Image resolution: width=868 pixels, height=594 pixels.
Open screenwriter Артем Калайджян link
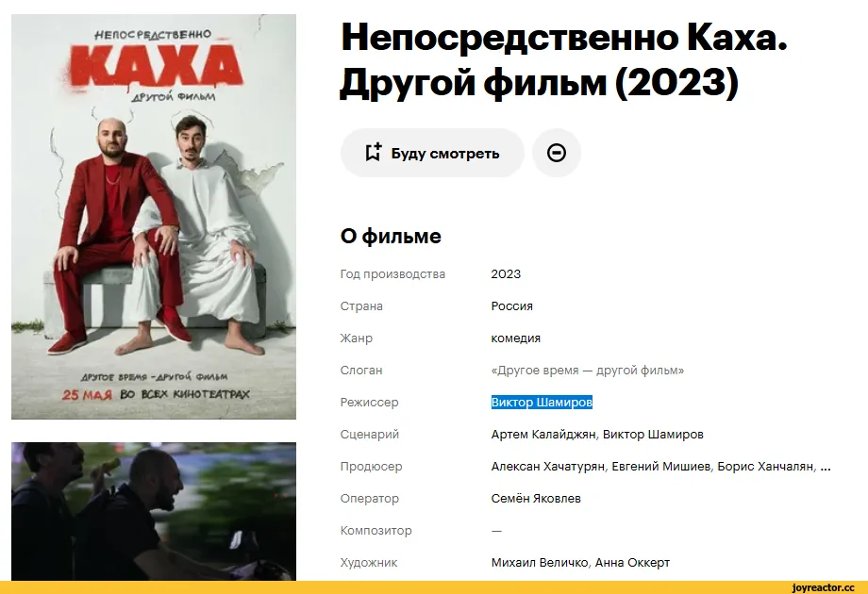pyautogui.click(x=543, y=434)
